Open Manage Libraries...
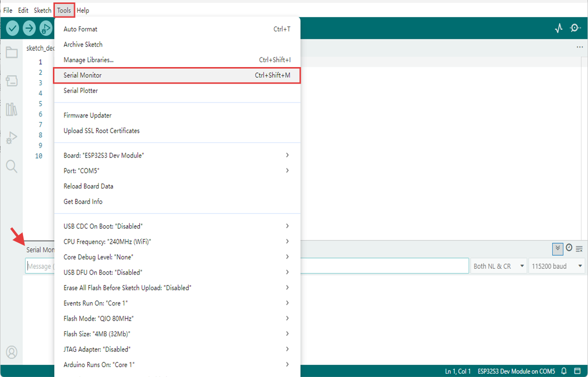 (x=177, y=60)
